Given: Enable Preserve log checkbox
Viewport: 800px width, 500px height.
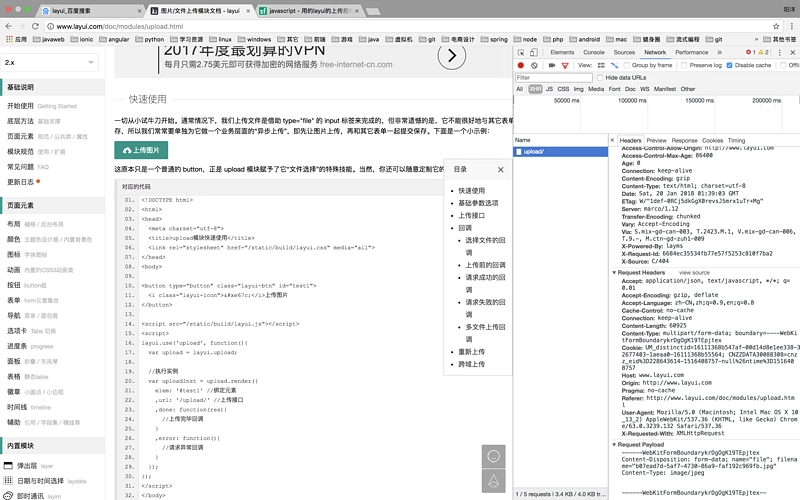Looking at the screenshot, I should (684, 65).
